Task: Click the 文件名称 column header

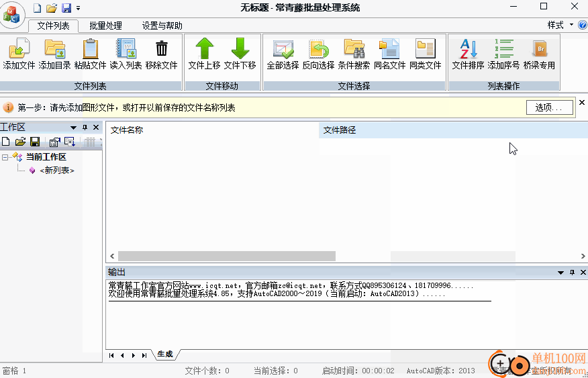Action: tap(212, 130)
